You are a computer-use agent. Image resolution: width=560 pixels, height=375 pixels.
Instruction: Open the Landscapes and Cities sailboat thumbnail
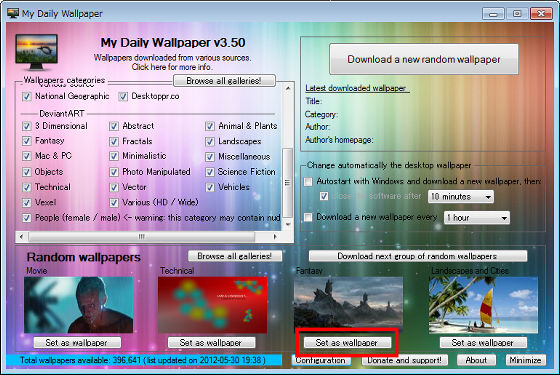point(483,305)
